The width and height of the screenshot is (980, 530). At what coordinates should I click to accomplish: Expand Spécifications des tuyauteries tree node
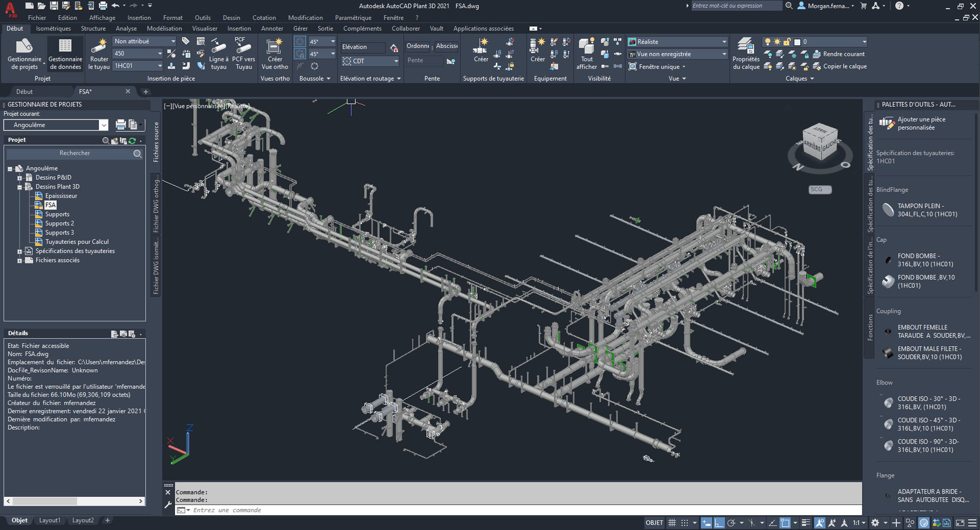(x=20, y=251)
